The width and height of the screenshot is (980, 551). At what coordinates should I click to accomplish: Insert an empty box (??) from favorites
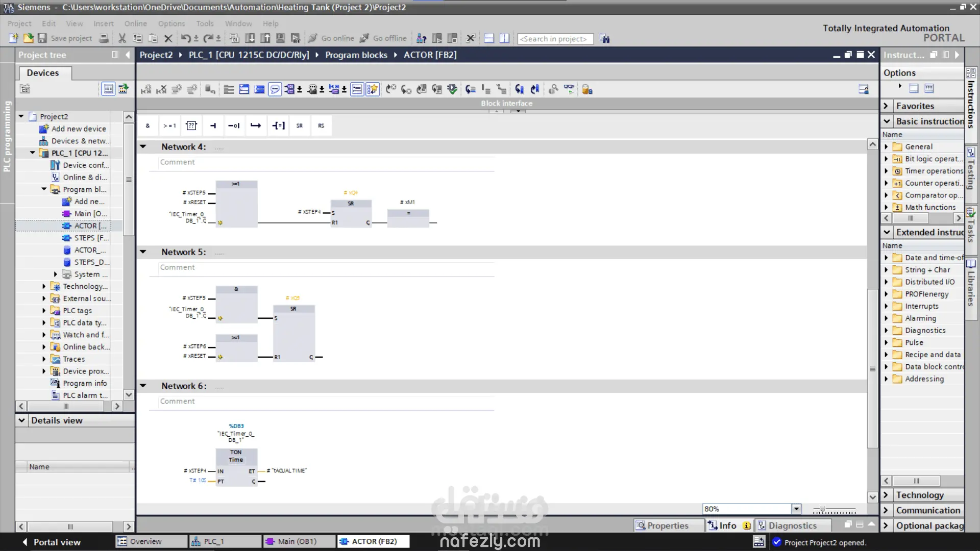(x=191, y=126)
